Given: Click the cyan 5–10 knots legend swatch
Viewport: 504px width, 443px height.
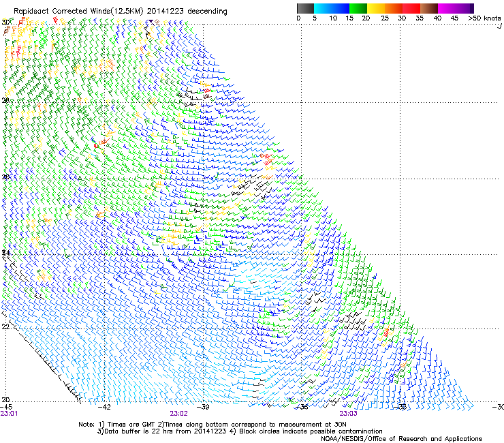Looking at the screenshot, I should point(323,8).
